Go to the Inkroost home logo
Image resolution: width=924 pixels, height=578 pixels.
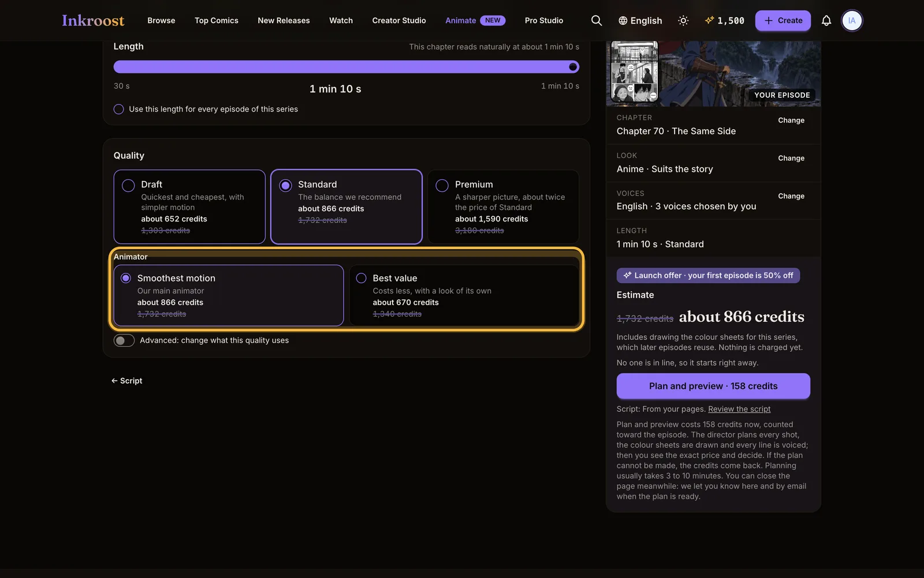coord(93,20)
